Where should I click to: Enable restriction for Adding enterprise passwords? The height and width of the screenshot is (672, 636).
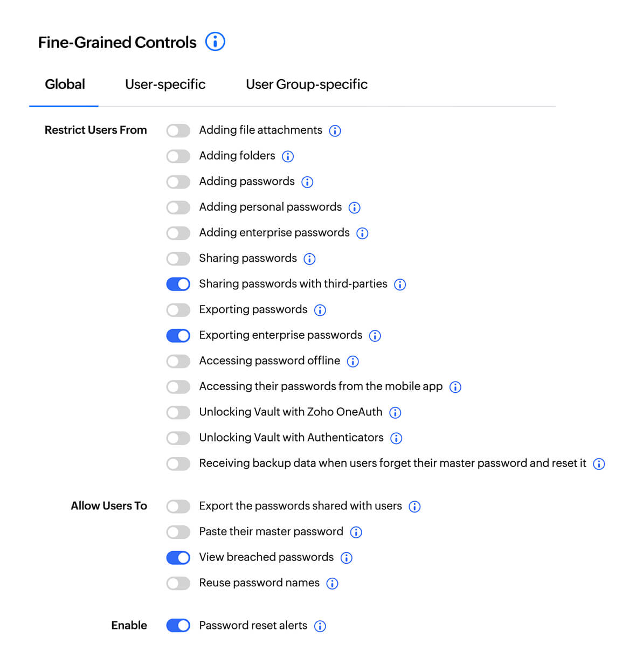point(178,233)
